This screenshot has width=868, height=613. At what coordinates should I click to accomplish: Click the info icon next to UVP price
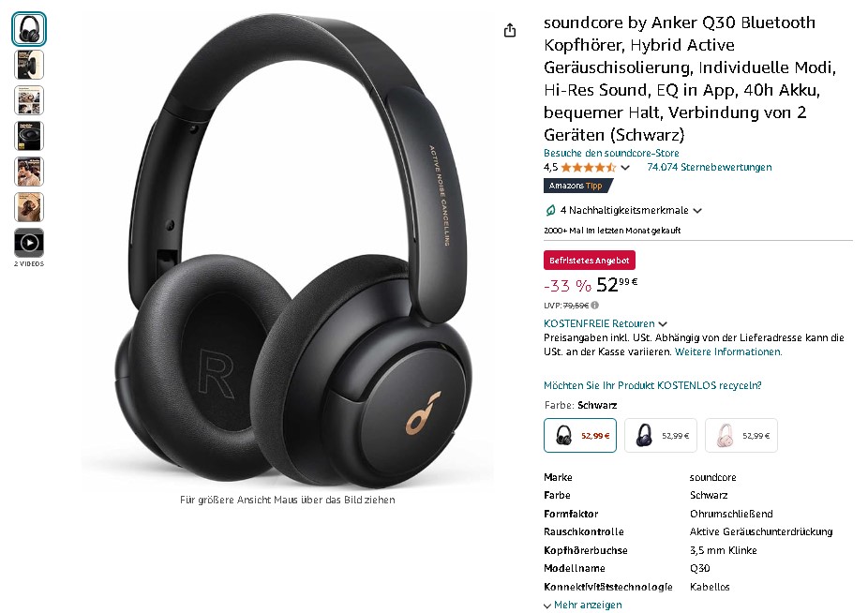tap(594, 306)
